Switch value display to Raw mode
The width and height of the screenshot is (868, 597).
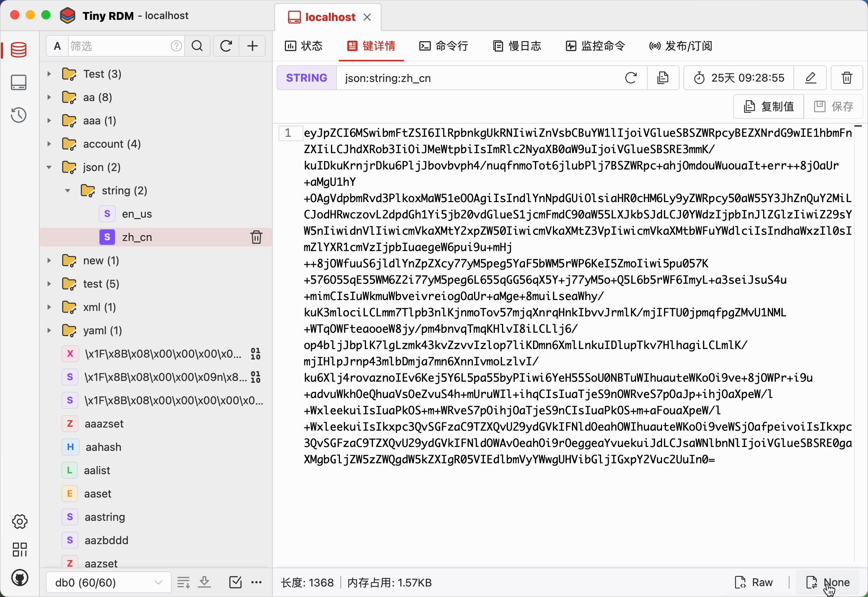tap(753, 582)
